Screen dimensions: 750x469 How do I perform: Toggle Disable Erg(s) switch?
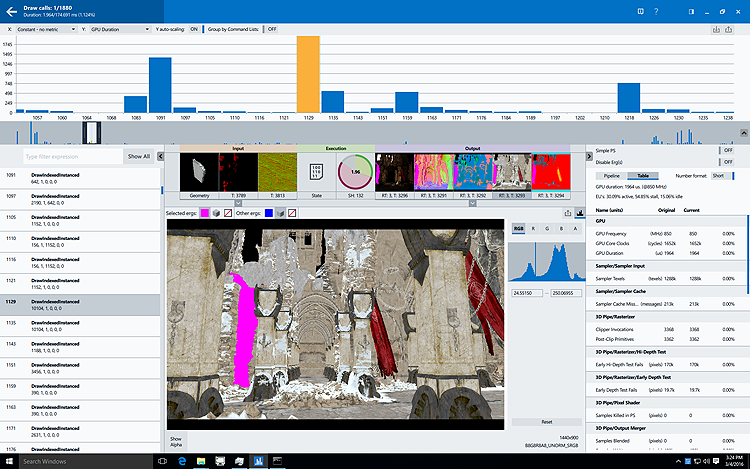tap(728, 162)
